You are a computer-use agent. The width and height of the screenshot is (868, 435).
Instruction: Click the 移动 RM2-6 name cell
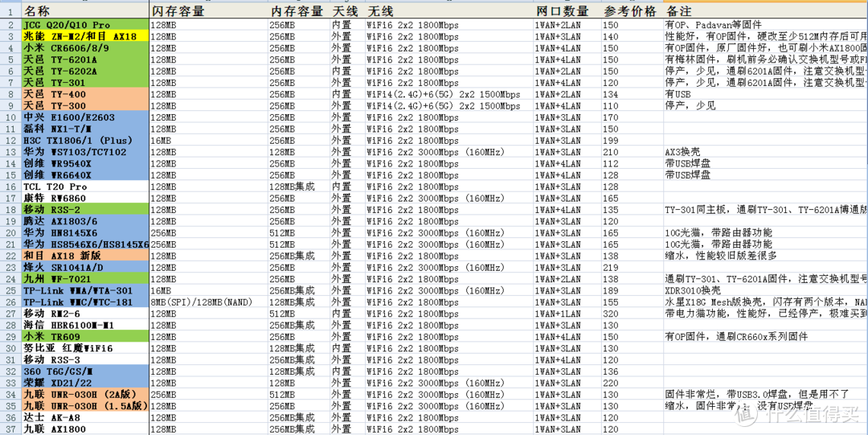(x=85, y=314)
